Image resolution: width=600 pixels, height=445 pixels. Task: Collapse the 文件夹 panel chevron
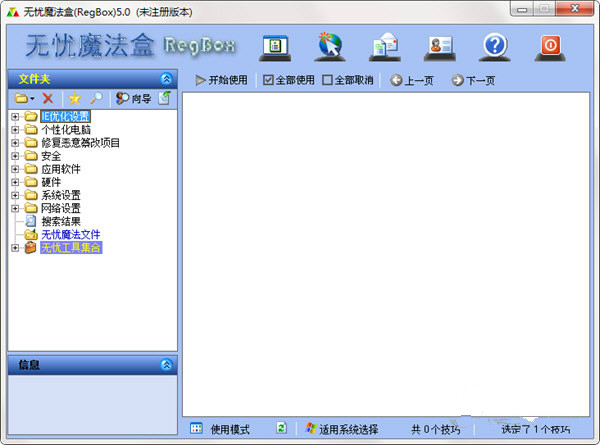(x=166, y=79)
